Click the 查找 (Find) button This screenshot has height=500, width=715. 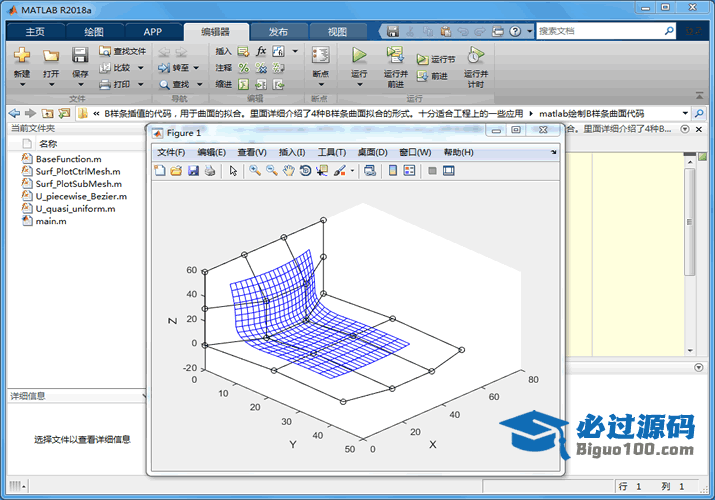(174, 84)
